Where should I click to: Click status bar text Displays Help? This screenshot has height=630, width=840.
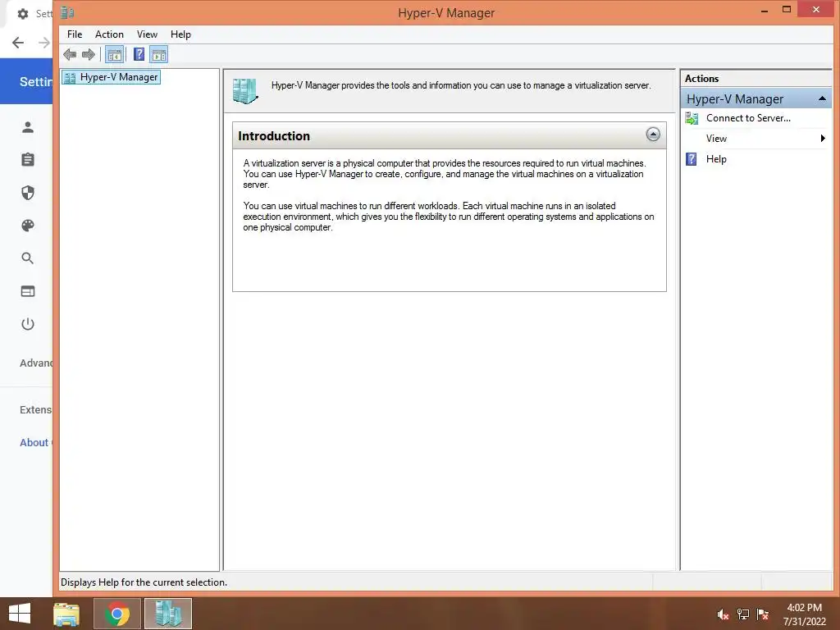pos(144,582)
